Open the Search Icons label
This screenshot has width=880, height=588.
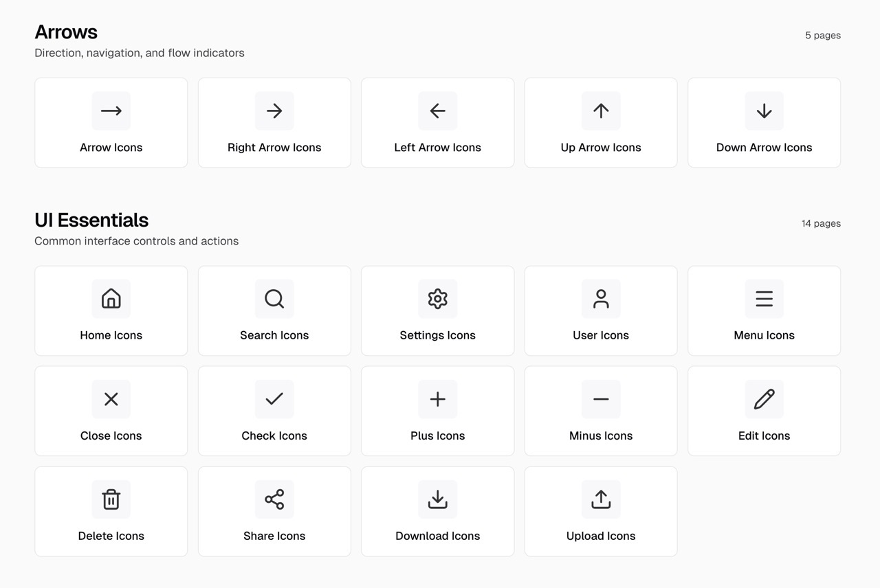[274, 335]
